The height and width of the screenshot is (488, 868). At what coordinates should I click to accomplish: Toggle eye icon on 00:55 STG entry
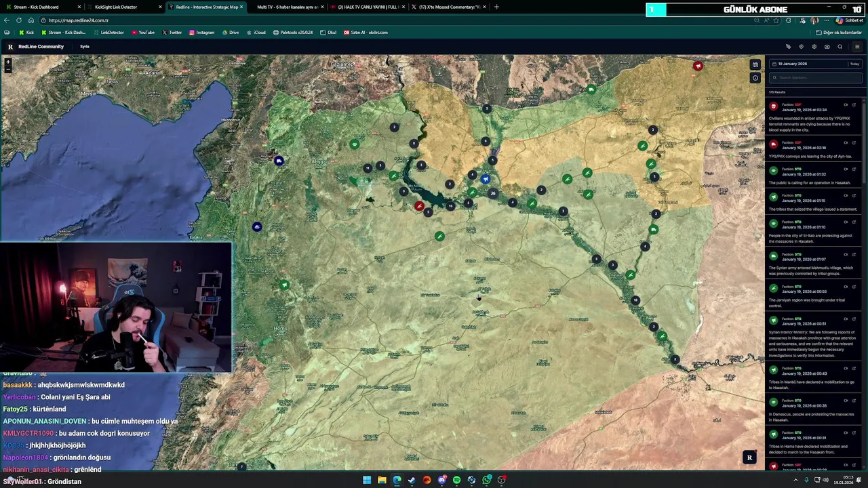pos(846,287)
